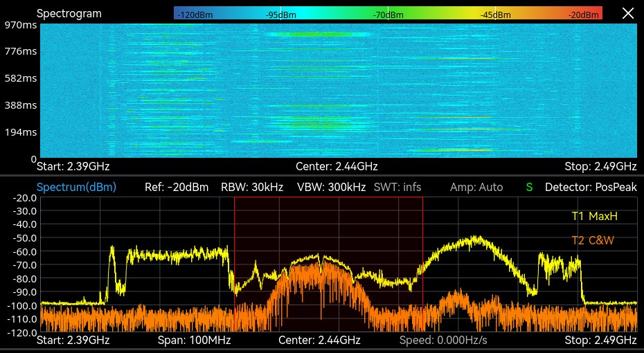
Task: Click -70dBm mark on color scale
Action: (x=388, y=15)
